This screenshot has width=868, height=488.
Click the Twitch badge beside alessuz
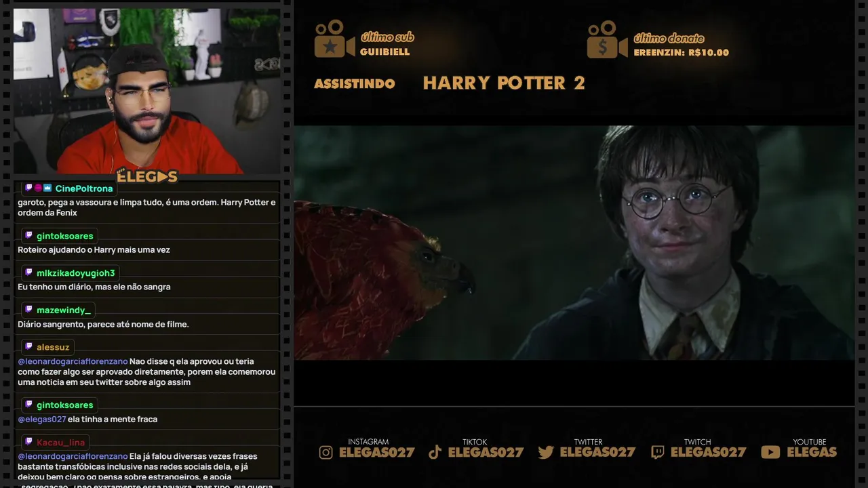pyautogui.click(x=28, y=347)
